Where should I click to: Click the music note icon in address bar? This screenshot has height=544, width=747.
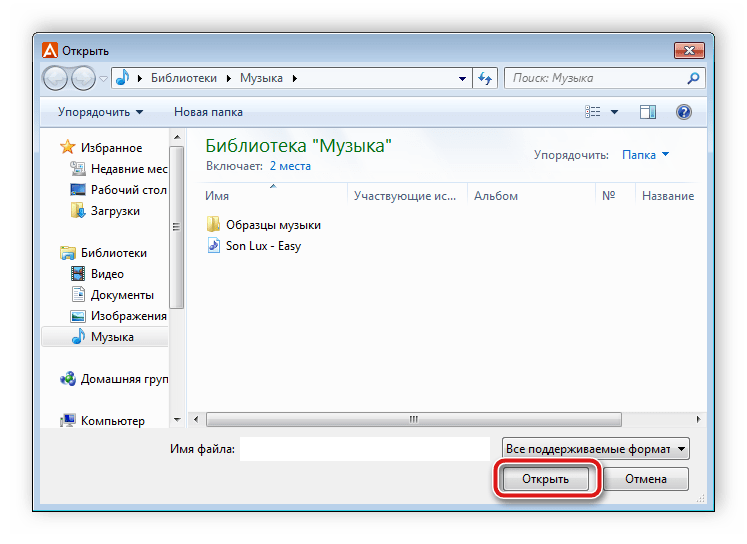[x=122, y=78]
